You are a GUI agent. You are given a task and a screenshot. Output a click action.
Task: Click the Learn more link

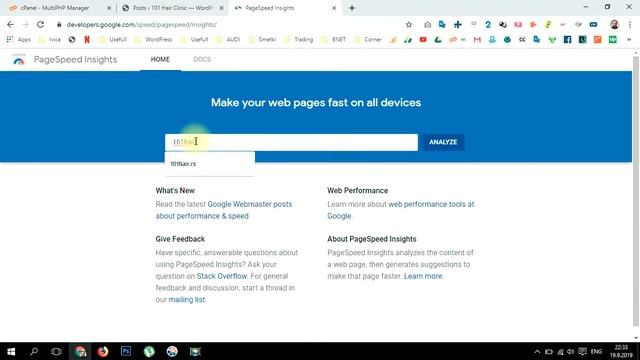[423, 276]
